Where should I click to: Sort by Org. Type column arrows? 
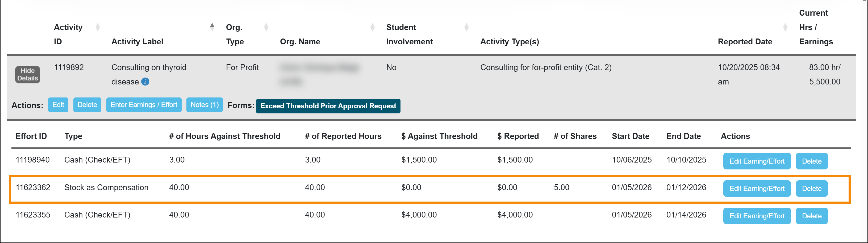pyautogui.click(x=266, y=27)
